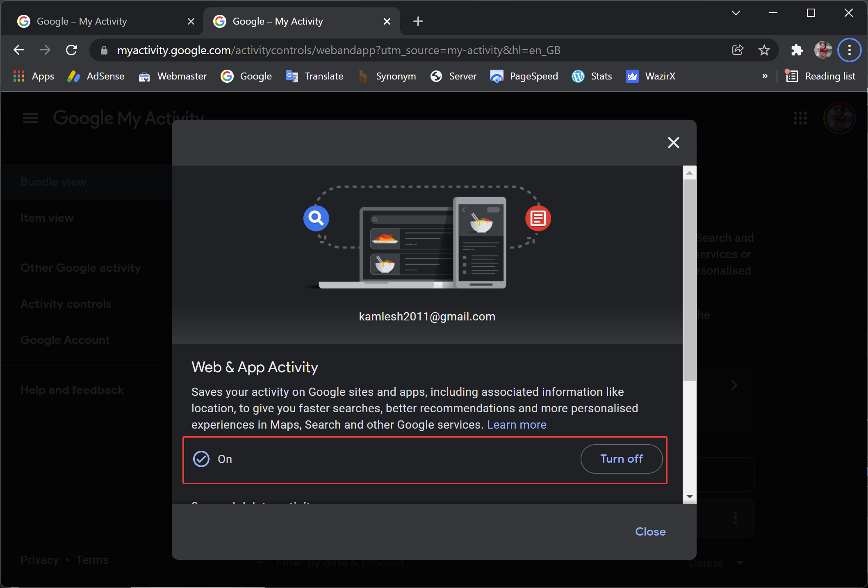Open Help and feedback
This screenshot has width=868, height=588.
click(x=72, y=390)
